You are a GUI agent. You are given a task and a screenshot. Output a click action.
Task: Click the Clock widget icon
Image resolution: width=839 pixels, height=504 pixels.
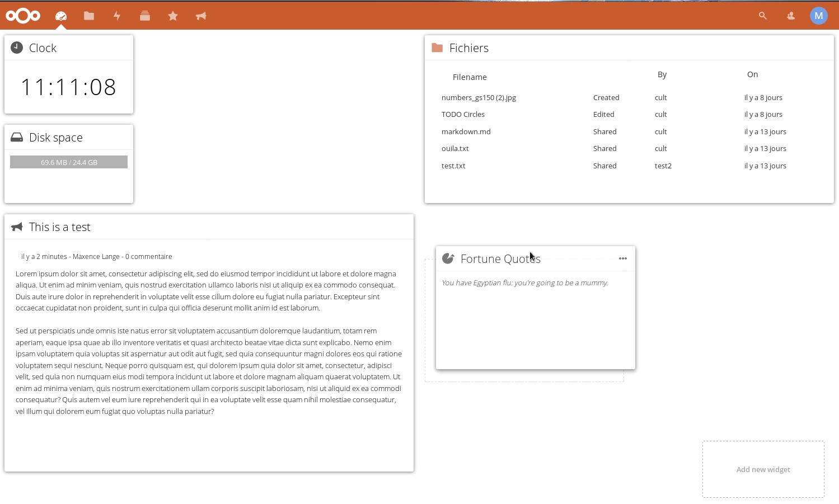(x=17, y=48)
